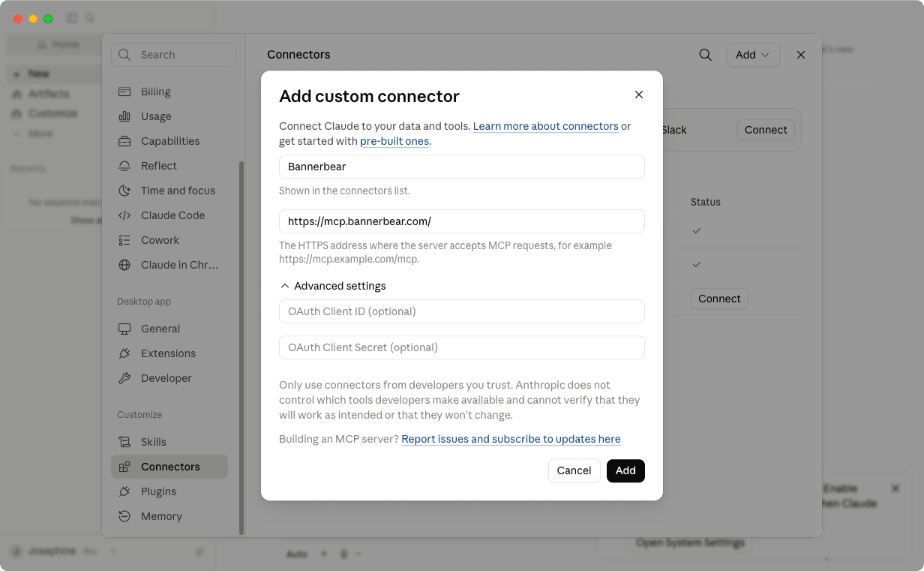This screenshot has width=924, height=571.
Task: Open Claude Code settings
Action: coord(169,215)
